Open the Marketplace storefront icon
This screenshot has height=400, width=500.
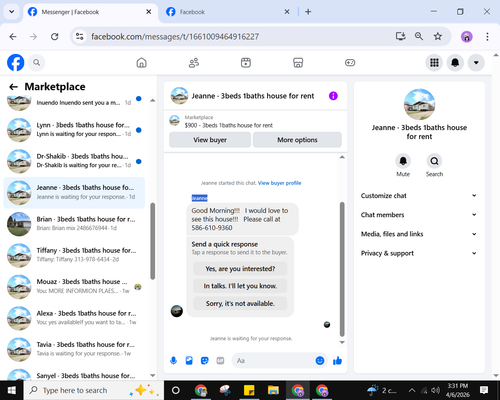click(298, 62)
